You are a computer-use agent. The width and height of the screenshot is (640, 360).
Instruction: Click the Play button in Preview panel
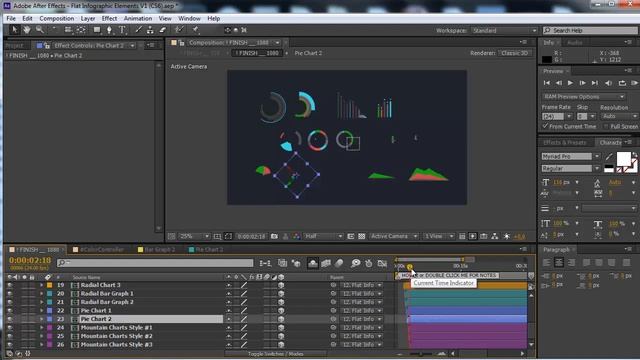570,83
